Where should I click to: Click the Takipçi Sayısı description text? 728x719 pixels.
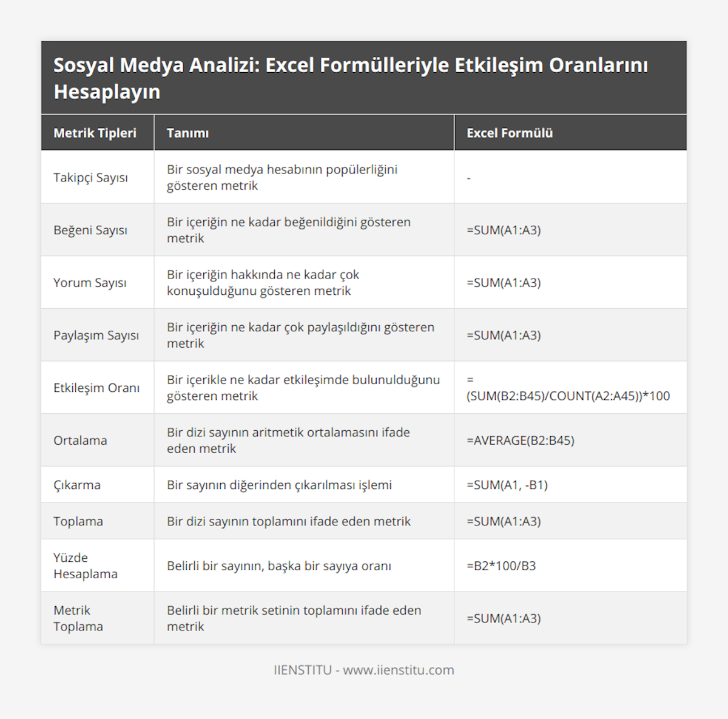coord(282,177)
